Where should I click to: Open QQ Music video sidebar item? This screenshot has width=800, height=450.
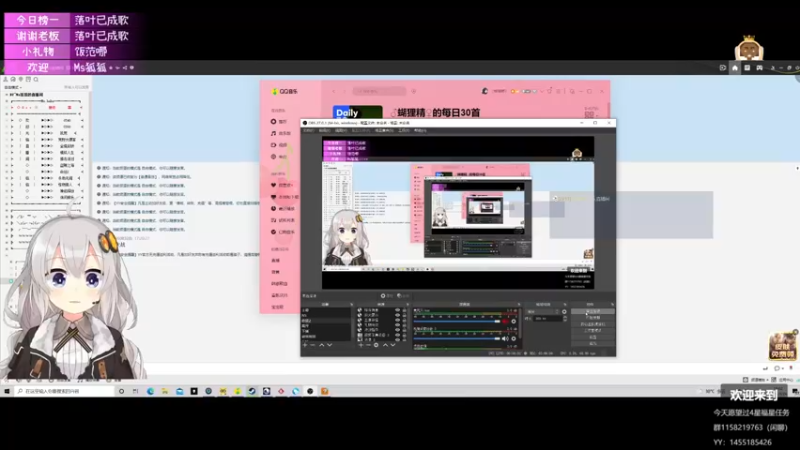281,145
